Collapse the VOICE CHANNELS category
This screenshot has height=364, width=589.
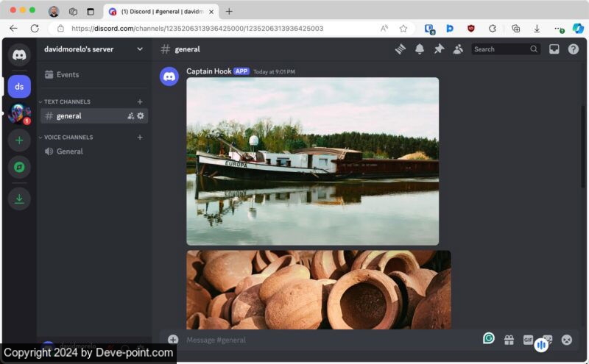68,138
